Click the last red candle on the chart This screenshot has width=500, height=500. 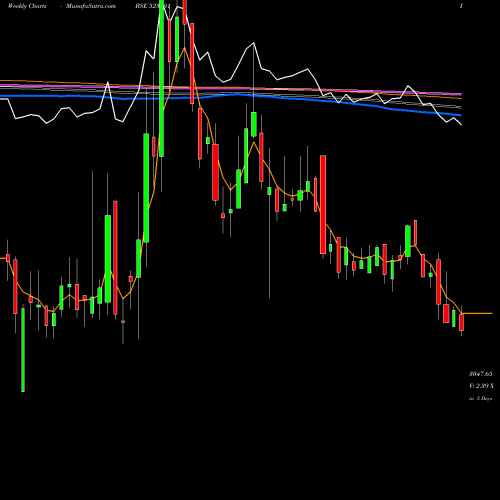tap(461, 322)
